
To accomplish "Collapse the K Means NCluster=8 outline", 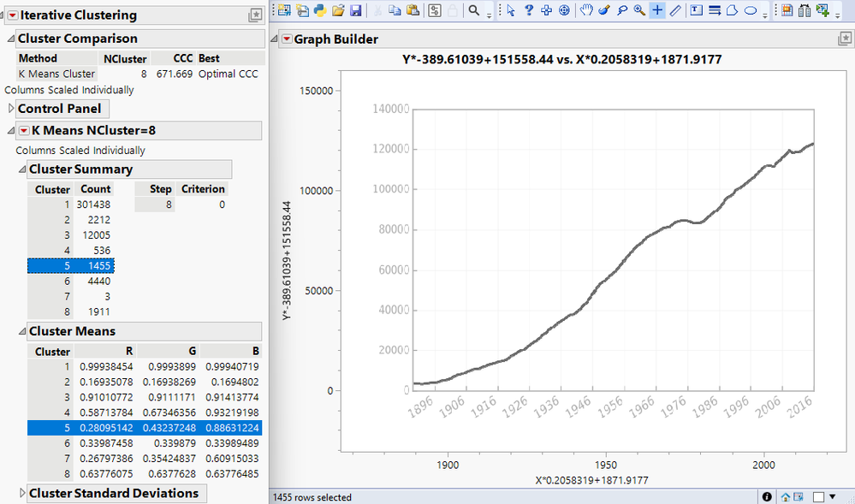I will [11, 130].
